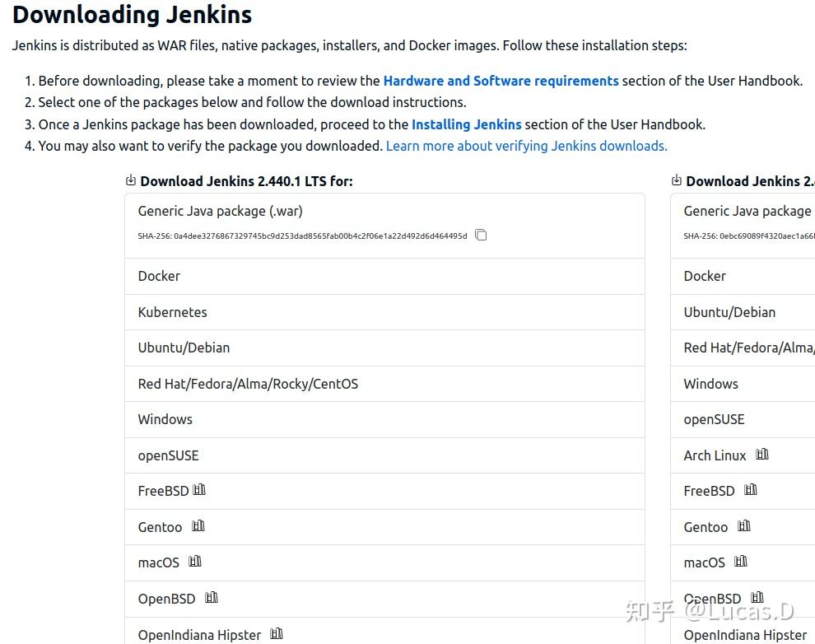This screenshot has width=815, height=644.
Task: Open Gentoo documentation icon in LTS column
Action: [x=198, y=525]
